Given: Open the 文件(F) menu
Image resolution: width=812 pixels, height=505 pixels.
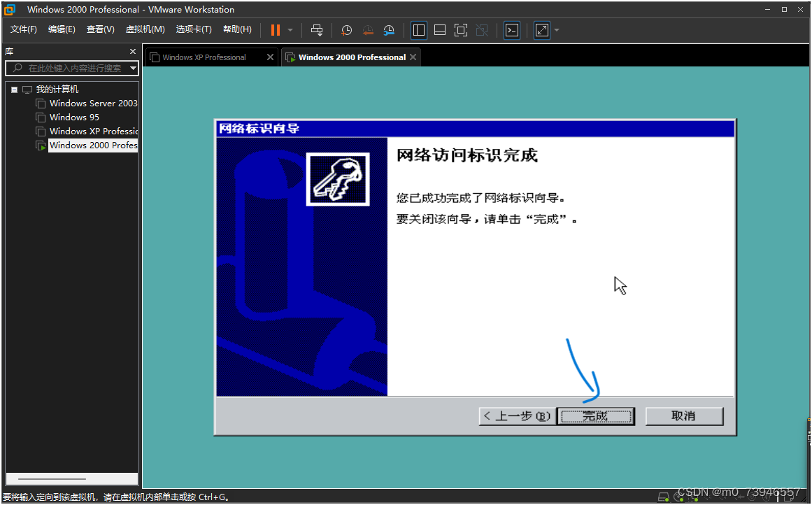Looking at the screenshot, I should pyautogui.click(x=23, y=29).
